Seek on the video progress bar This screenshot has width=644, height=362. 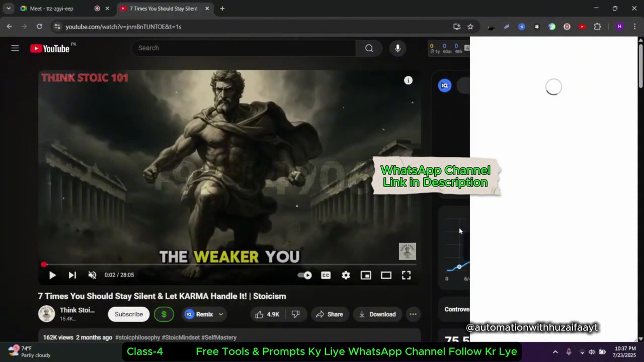coord(229,264)
